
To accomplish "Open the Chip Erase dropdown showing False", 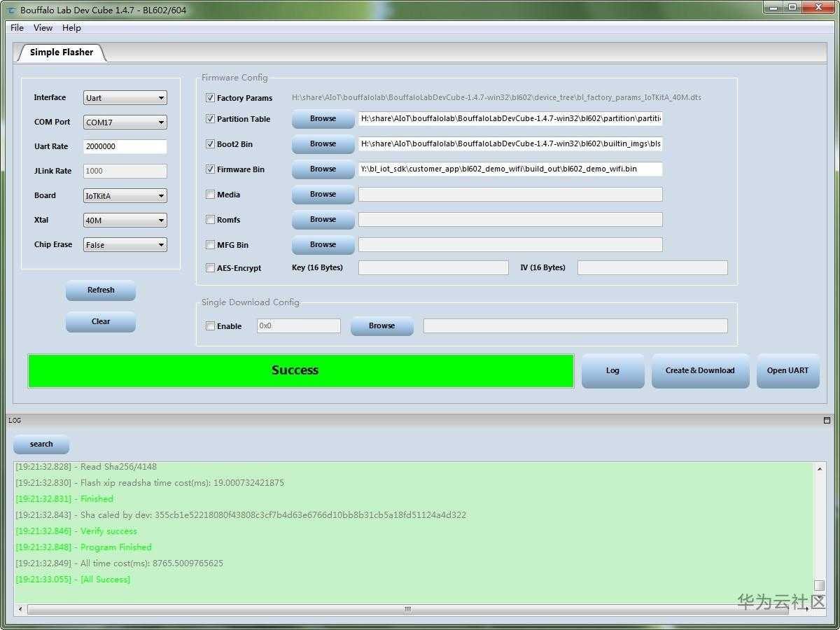I will pyautogui.click(x=125, y=245).
